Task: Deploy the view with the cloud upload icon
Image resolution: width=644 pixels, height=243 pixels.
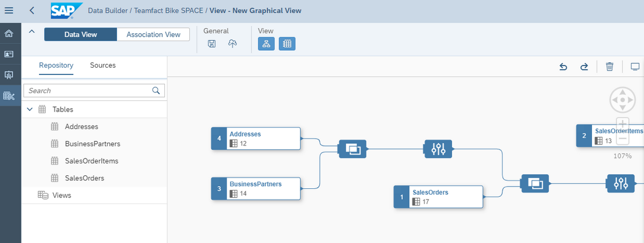Action: click(x=233, y=44)
